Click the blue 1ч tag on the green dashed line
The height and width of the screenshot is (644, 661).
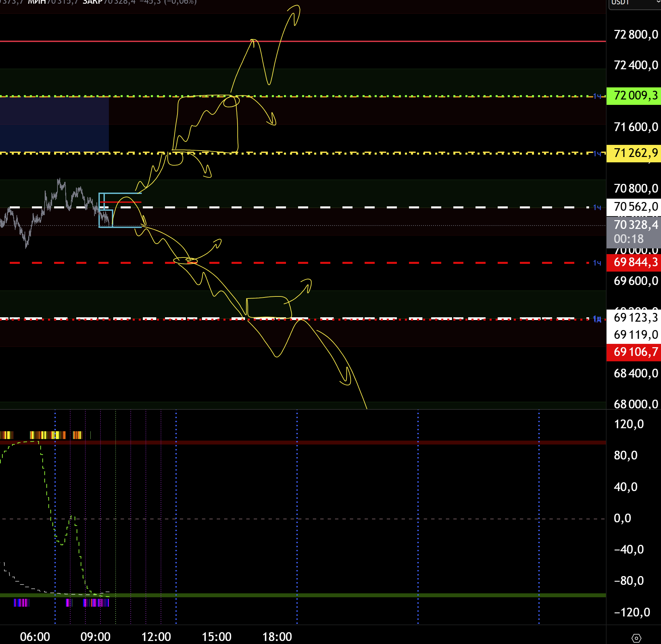pos(597,96)
